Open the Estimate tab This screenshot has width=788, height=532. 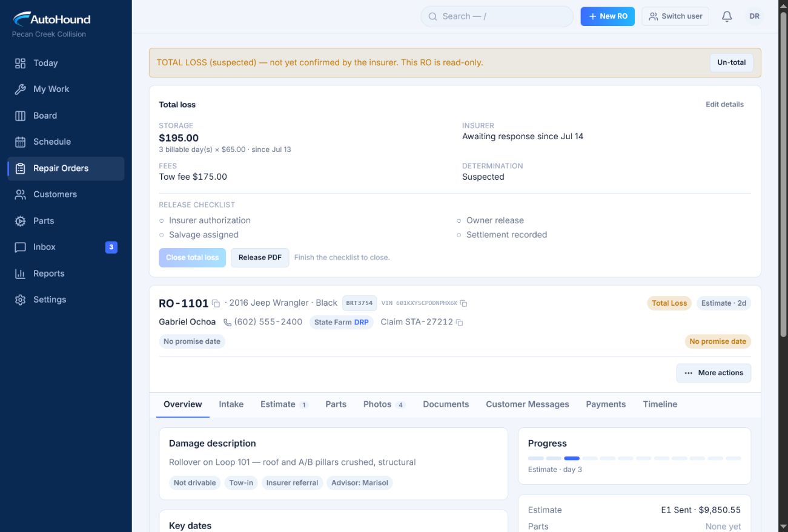[284, 404]
